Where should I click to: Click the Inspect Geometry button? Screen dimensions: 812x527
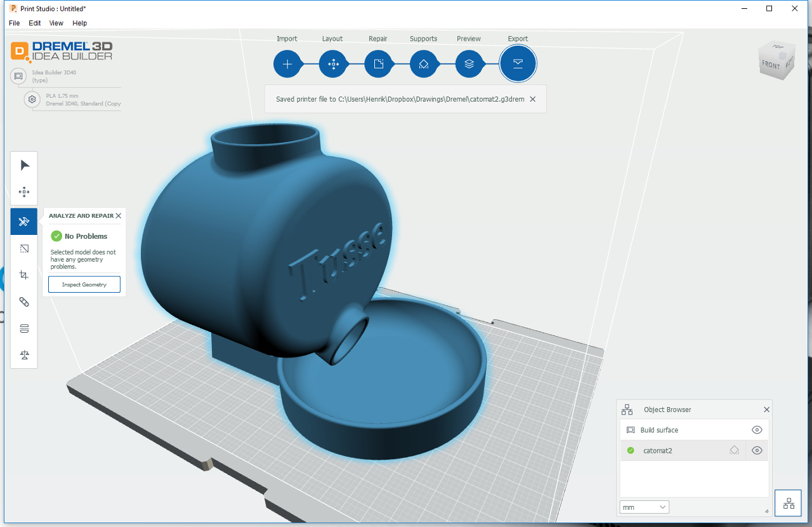coord(84,284)
